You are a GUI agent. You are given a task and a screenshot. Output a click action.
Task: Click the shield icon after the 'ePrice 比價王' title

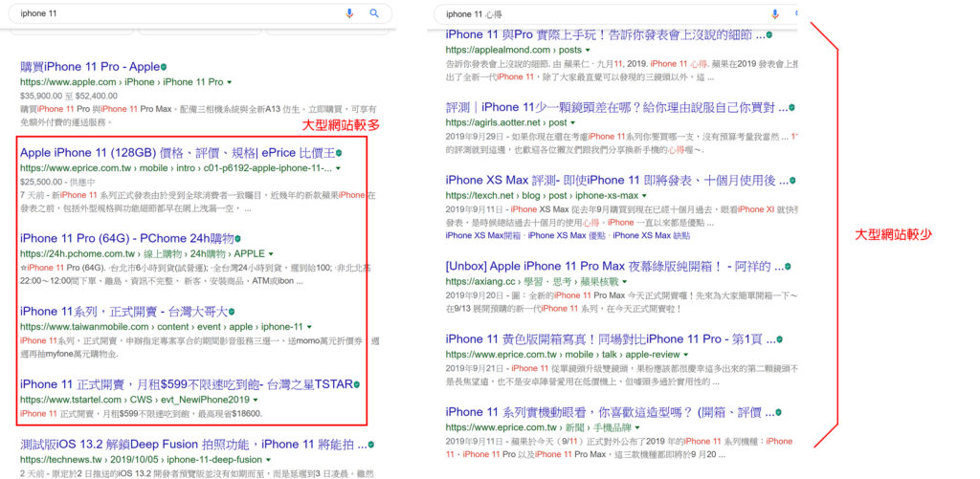(340, 153)
